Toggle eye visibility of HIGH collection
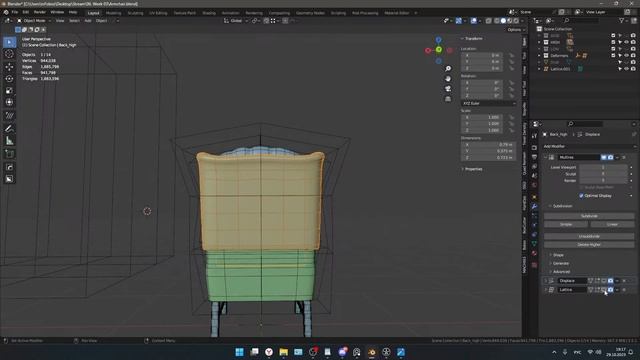The width and height of the screenshot is (640, 360). click(627, 42)
